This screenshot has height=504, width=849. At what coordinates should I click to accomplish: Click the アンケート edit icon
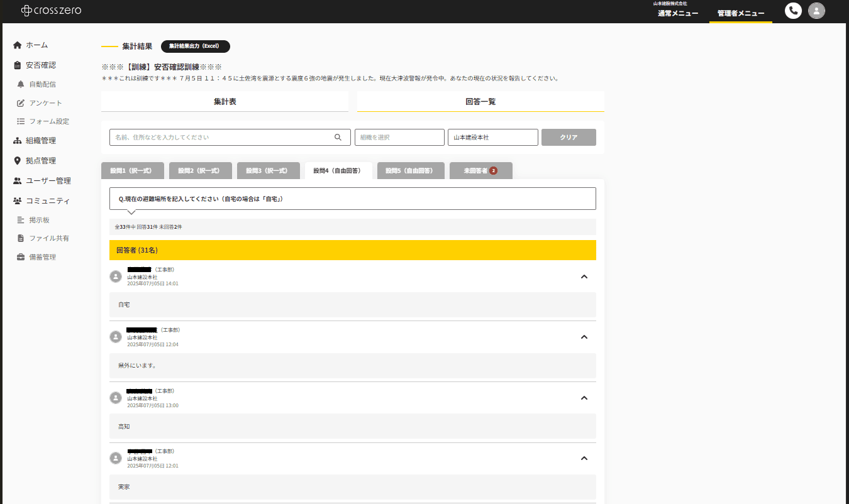click(x=21, y=103)
